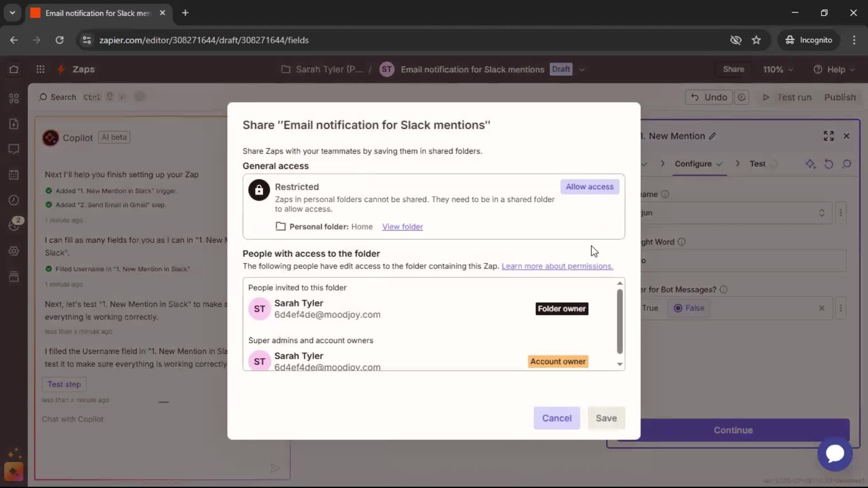Click the Share button in header

point(733,69)
